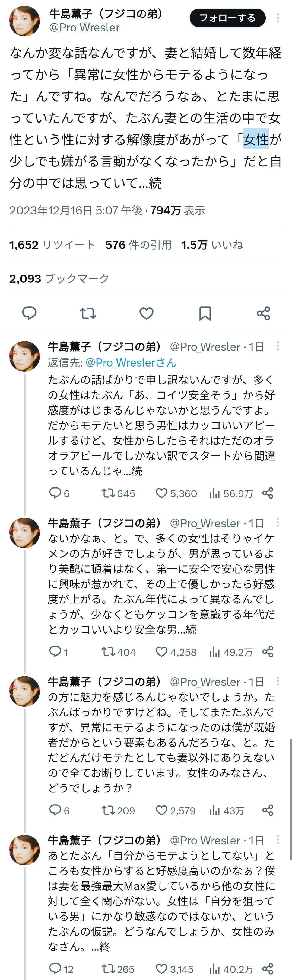Screen dimensions: 292x980
Task: Click the フォローする button
Action: pyautogui.click(x=227, y=18)
